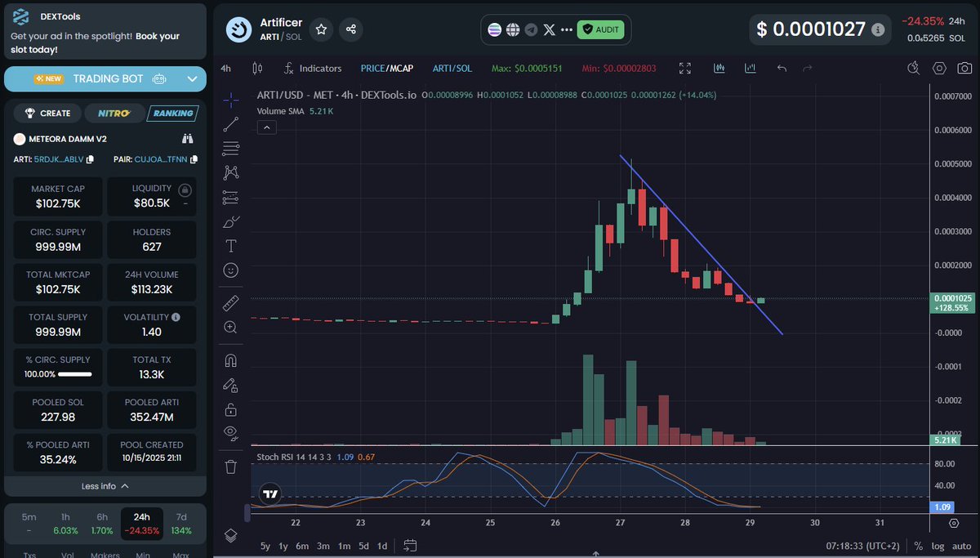Image resolution: width=980 pixels, height=558 pixels.
Task: Click the 1m date range shortcut
Action: (344, 546)
